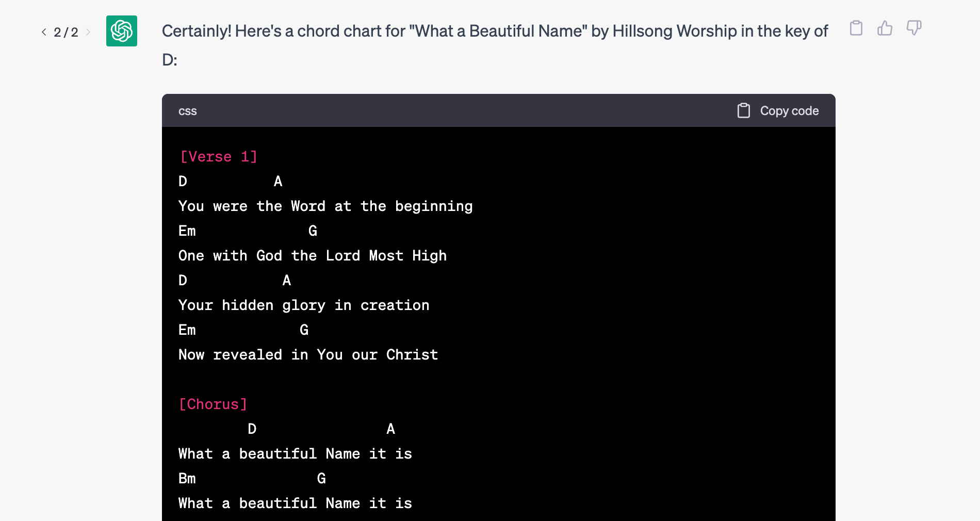Give thumbs up to the response
980x521 pixels.
885,28
